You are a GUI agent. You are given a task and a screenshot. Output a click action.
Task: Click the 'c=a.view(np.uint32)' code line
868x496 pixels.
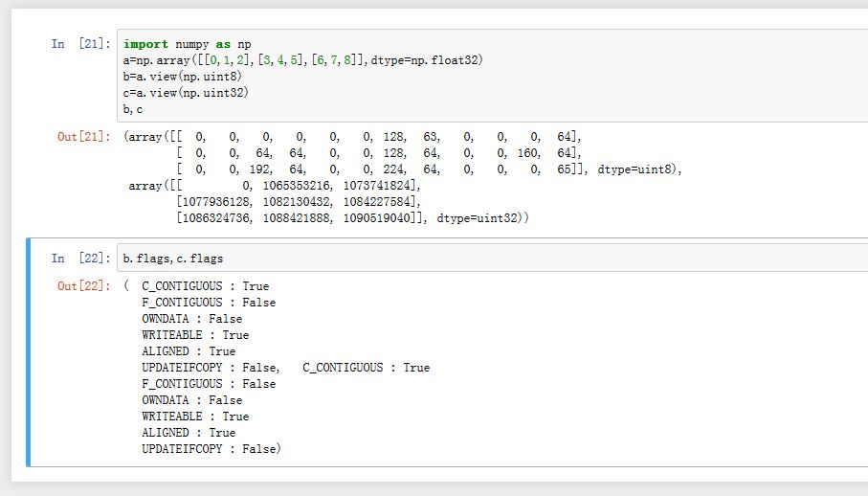point(181,93)
